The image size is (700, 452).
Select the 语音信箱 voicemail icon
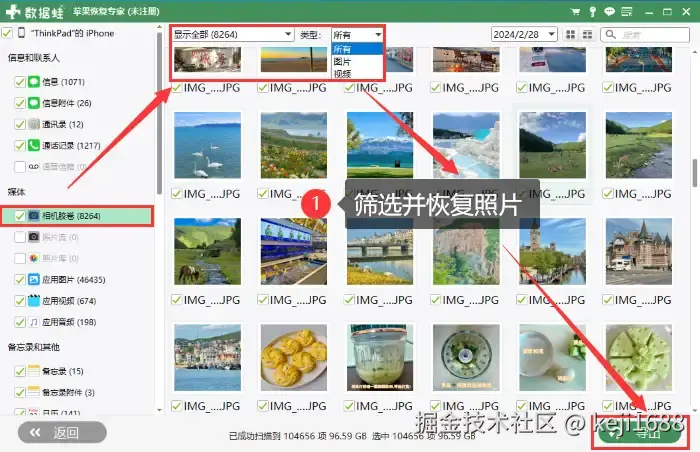pyautogui.click(x=34, y=167)
